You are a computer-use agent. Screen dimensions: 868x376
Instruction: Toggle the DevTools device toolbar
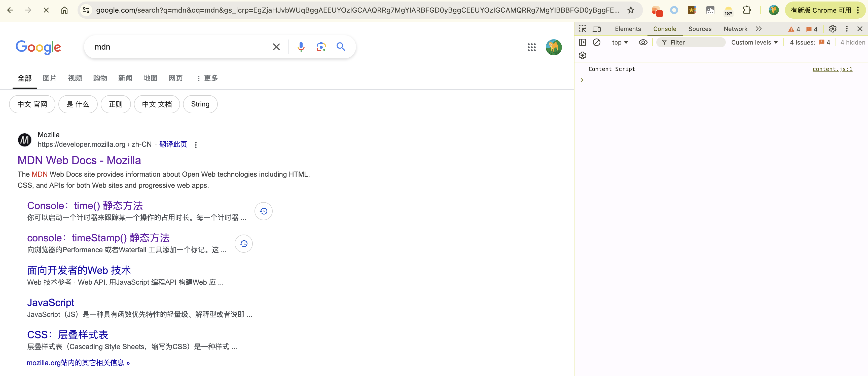597,29
